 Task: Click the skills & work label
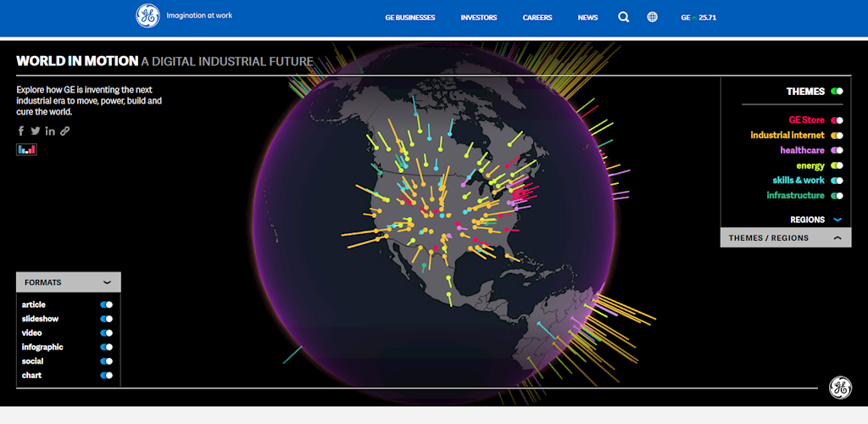click(x=798, y=181)
